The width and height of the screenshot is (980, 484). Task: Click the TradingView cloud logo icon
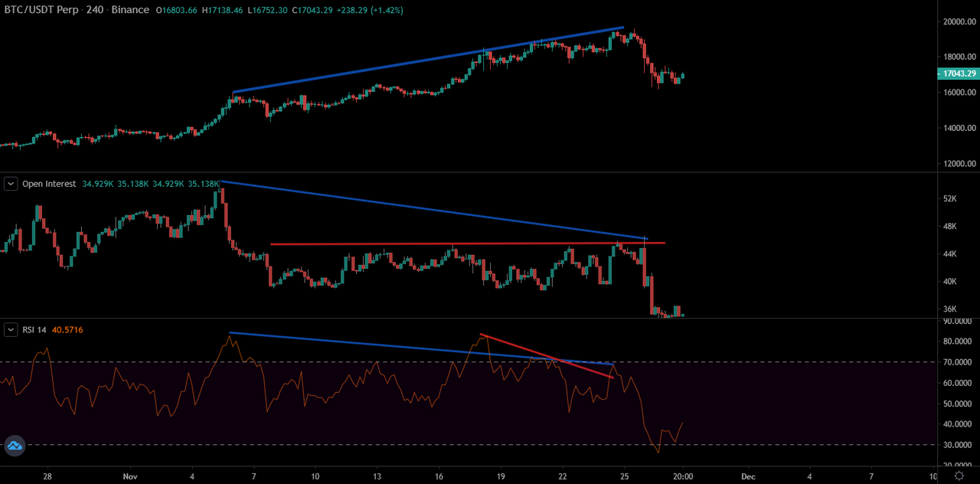pyautogui.click(x=15, y=446)
